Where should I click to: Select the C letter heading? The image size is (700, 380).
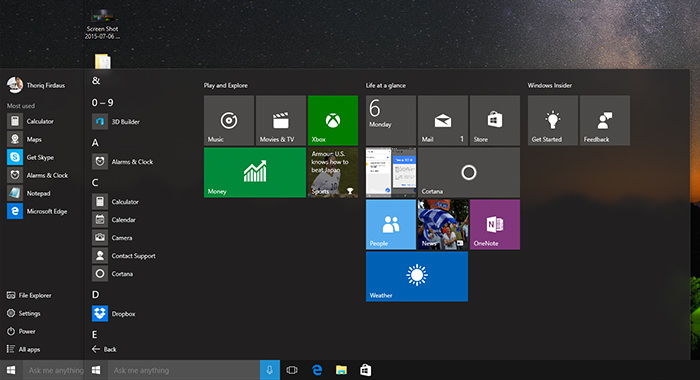point(95,183)
